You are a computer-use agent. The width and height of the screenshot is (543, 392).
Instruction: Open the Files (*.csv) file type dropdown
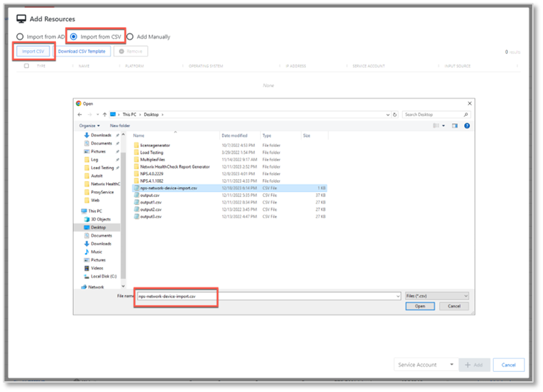436,295
